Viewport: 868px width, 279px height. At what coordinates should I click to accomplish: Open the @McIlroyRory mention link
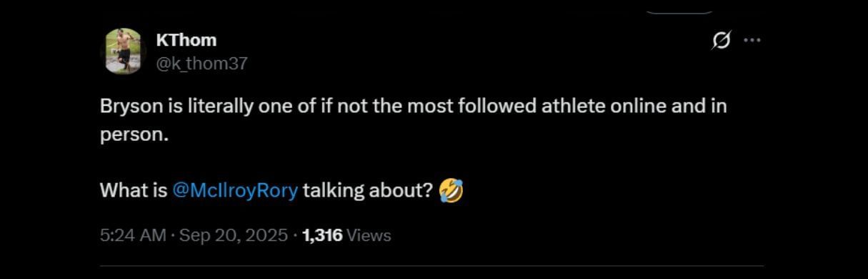235,191
